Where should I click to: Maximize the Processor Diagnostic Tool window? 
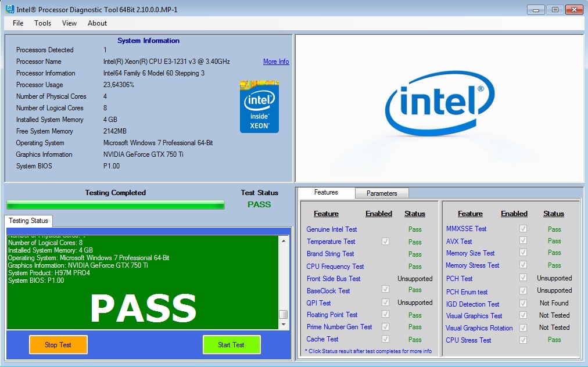coord(555,10)
